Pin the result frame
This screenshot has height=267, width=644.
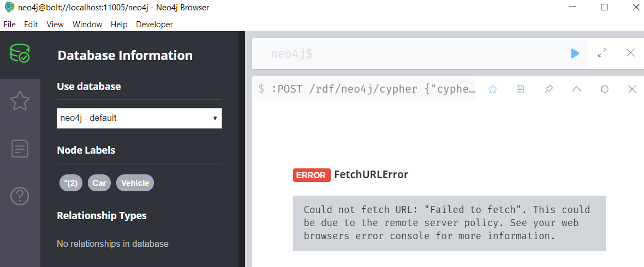pyautogui.click(x=548, y=89)
